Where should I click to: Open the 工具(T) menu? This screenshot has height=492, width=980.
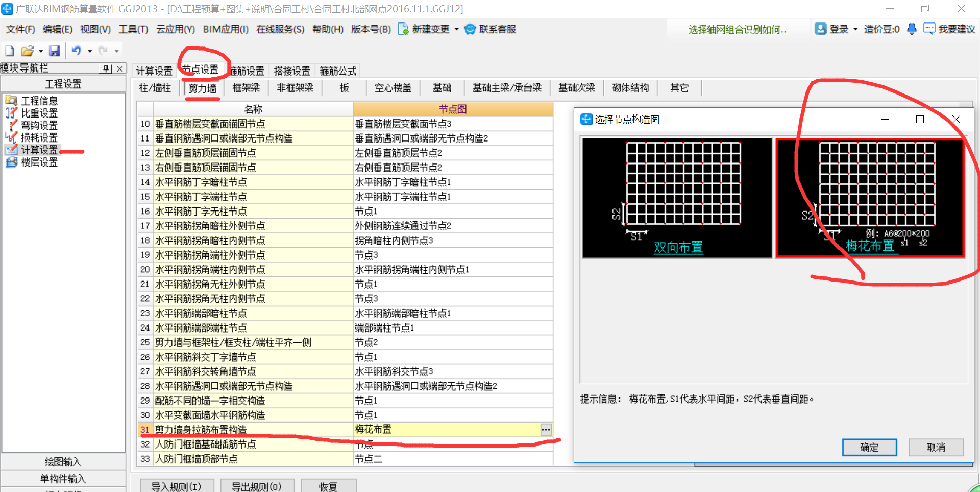pos(133,29)
